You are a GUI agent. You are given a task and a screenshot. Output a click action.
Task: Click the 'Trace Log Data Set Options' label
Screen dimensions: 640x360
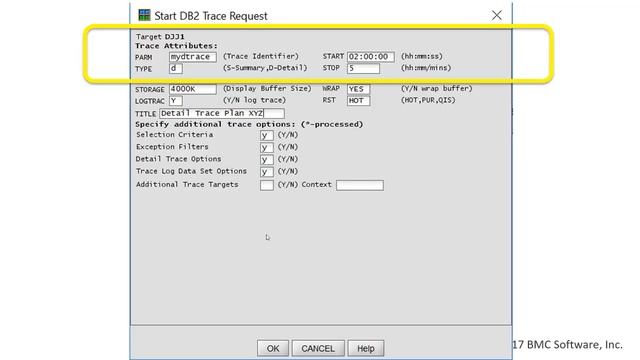pos(191,171)
